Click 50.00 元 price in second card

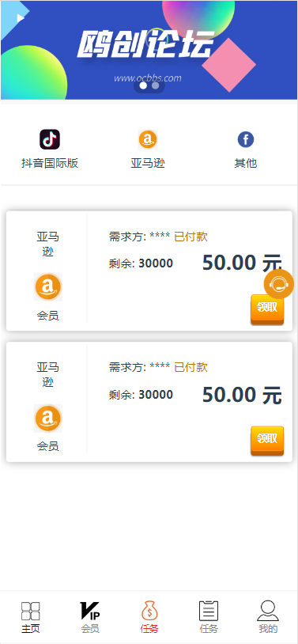[242, 395]
